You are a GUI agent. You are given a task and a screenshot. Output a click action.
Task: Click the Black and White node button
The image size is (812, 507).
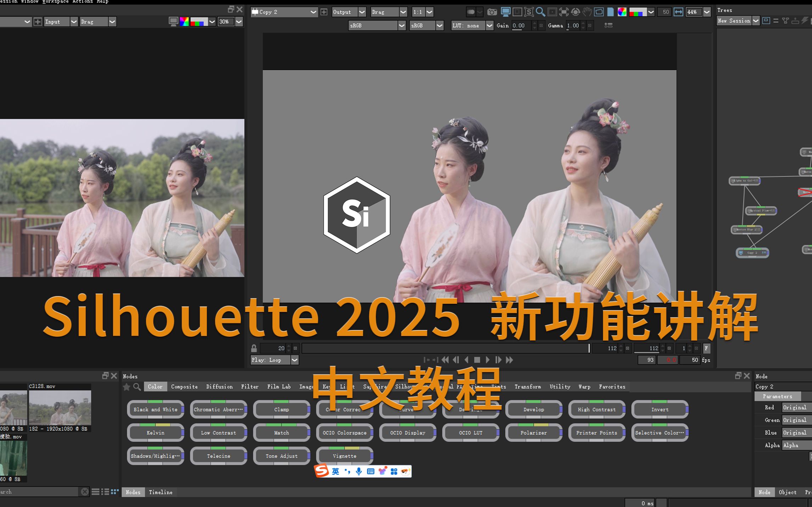[x=155, y=409]
